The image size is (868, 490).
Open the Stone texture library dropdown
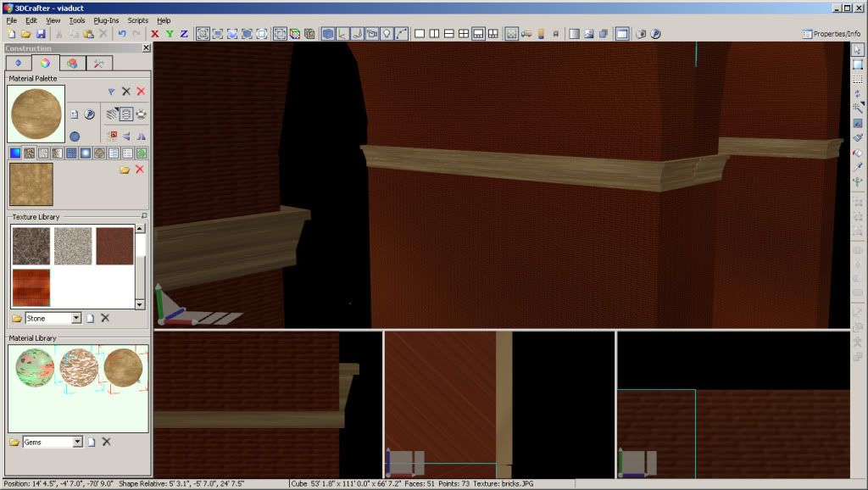76,318
